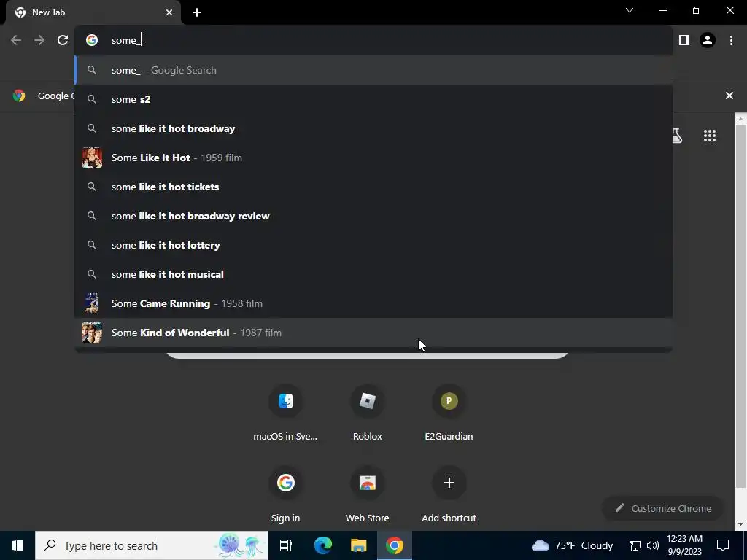Open the tab search chevron
The image size is (747, 560).
pyautogui.click(x=630, y=10)
